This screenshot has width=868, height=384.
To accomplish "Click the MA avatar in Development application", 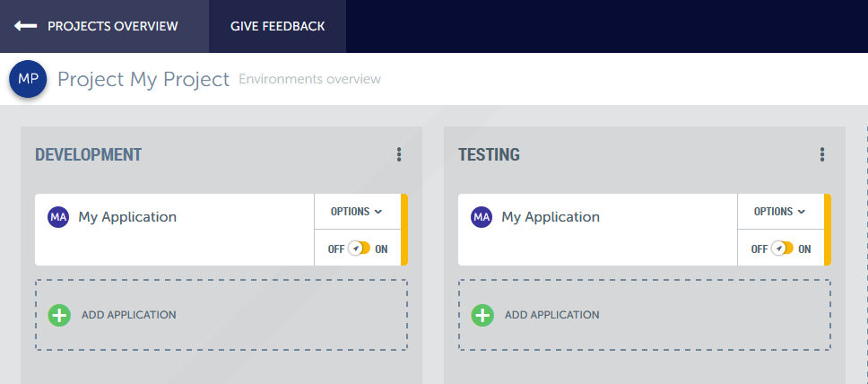I will point(58,217).
